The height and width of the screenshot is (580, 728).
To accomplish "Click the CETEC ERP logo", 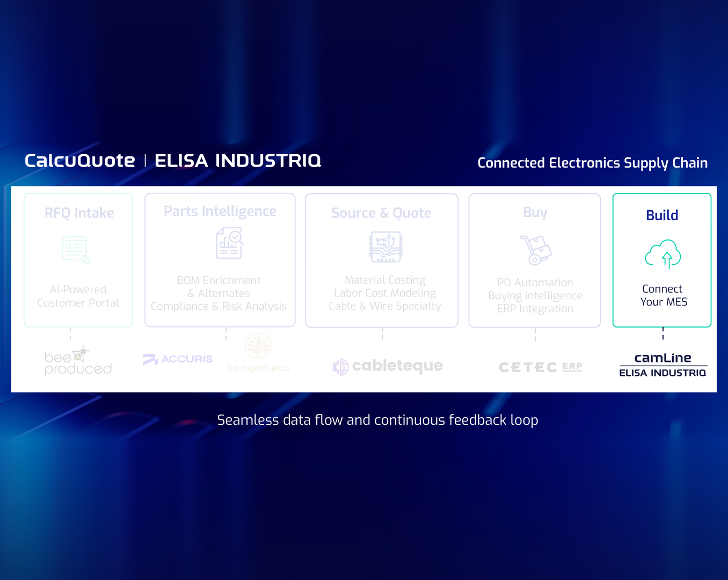I will click(x=541, y=367).
